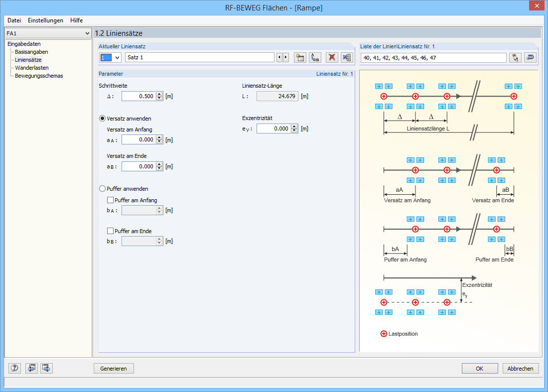
Task: Click the '1.2 Liniensätze' page title
Action: point(119,33)
